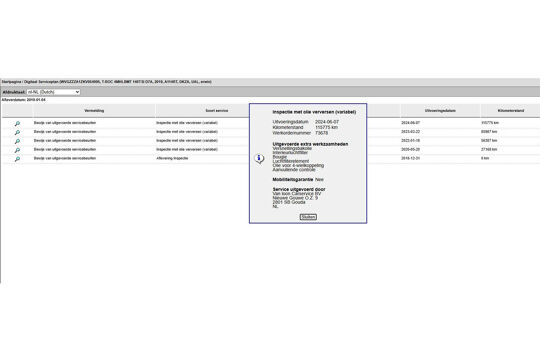Click the Digitaal Serviceplan breadcrumb text

[x=41, y=82]
